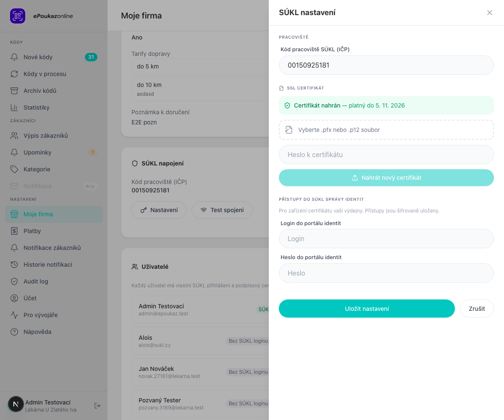Focus the Heslo k certifikátu field
Image resolution: width=504 pixels, height=420 pixels.
click(386, 155)
